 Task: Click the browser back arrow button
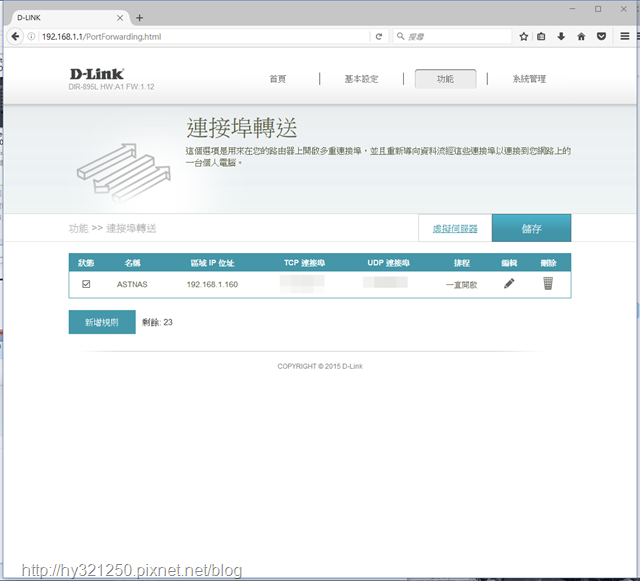coord(15,36)
